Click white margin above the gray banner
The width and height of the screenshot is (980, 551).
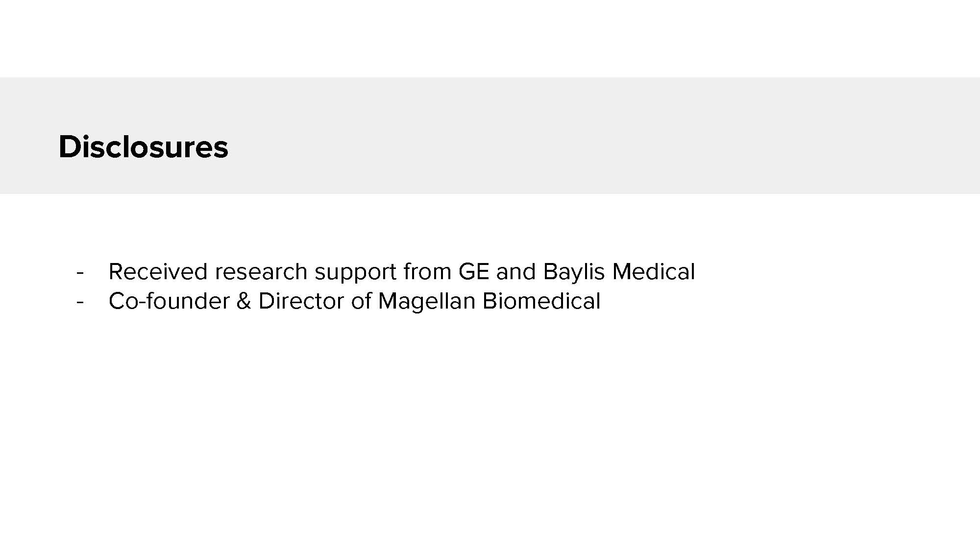click(490, 38)
